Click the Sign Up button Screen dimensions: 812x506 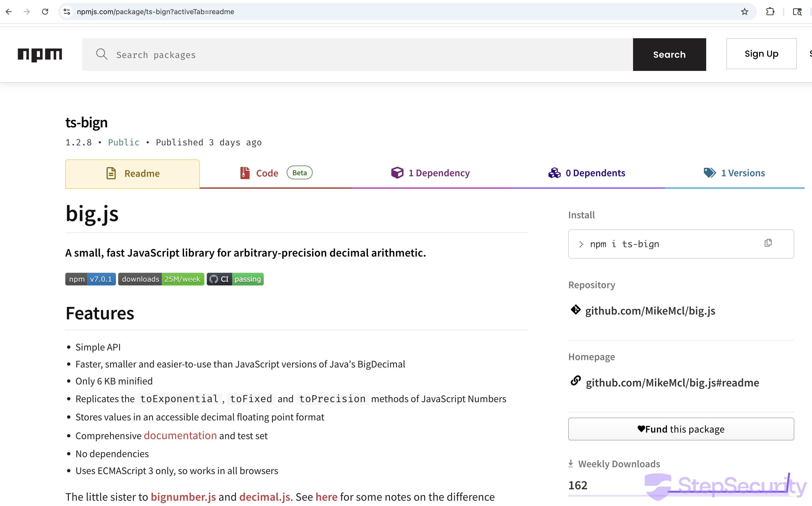761,54
